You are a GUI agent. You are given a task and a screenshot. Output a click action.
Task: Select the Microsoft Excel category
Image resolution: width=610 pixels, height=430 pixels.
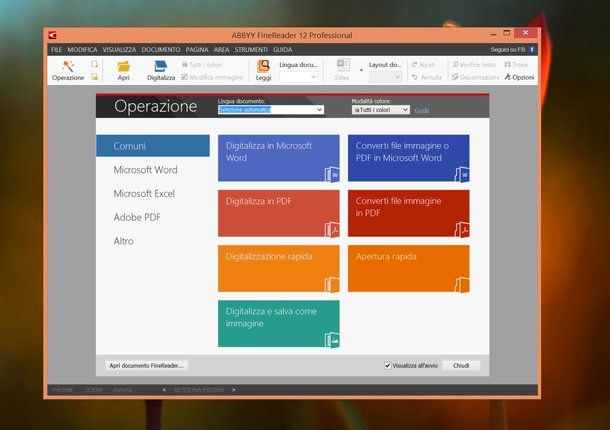click(144, 193)
